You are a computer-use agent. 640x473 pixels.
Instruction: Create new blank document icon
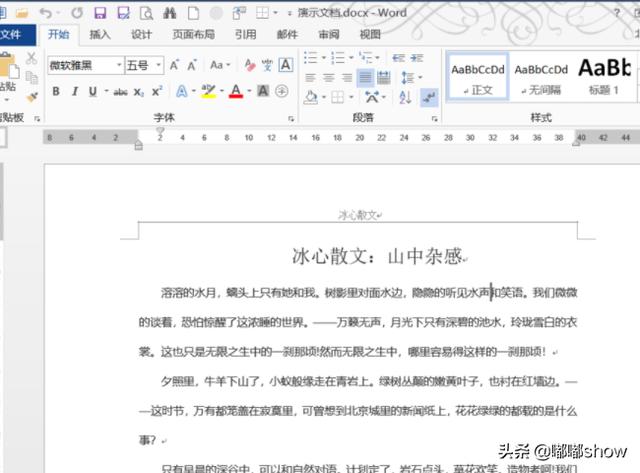pyautogui.click(x=193, y=13)
